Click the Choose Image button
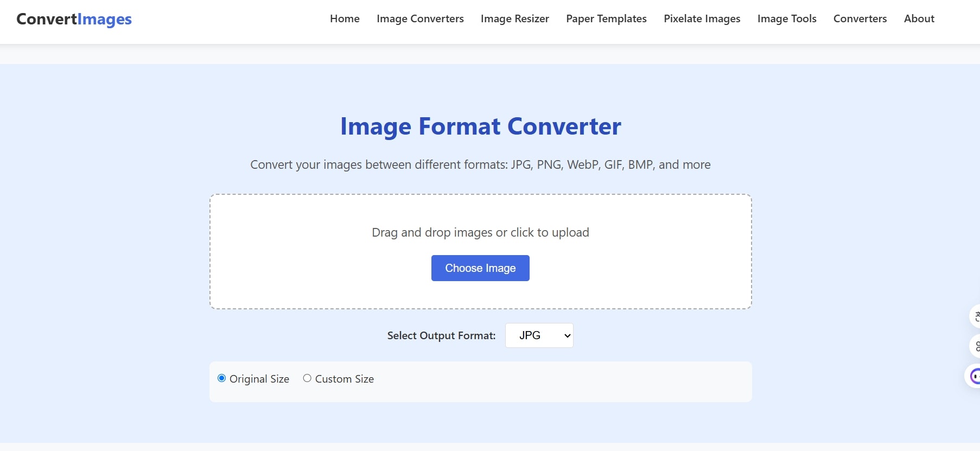Viewport: 980px width, 451px height. pyautogui.click(x=480, y=268)
